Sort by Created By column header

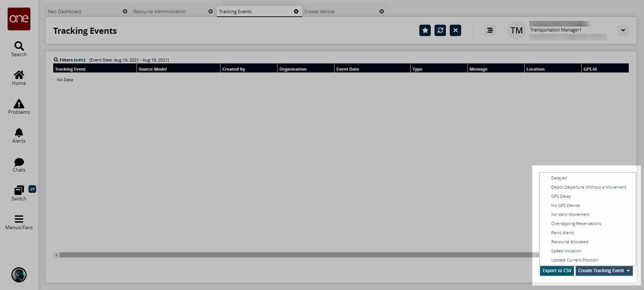click(249, 68)
